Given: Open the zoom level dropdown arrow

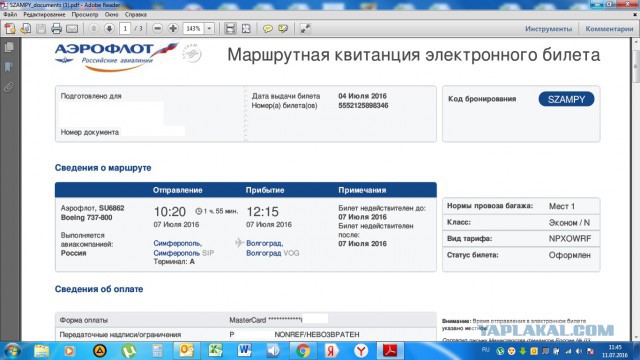Looking at the screenshot, I should [209, 29].
